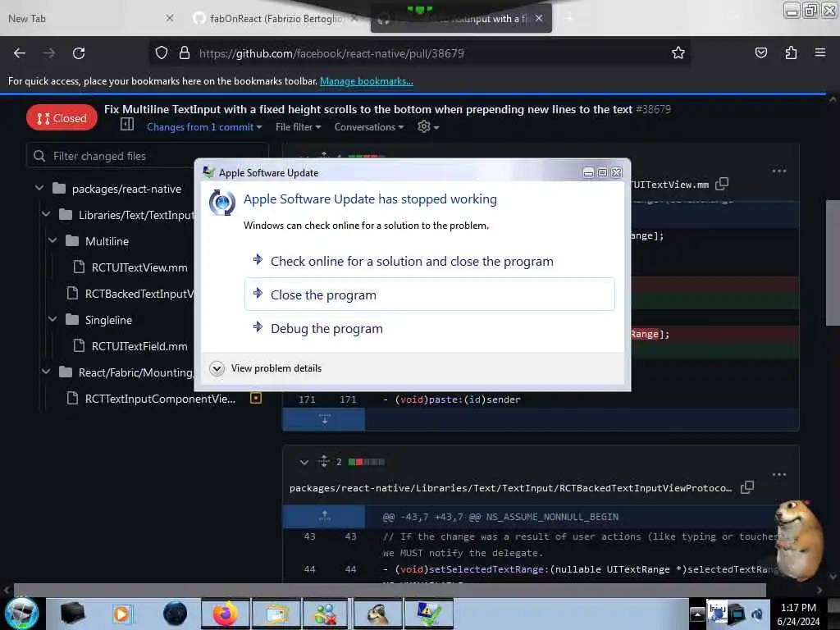Screen dimensions: 840x630
Task: Show the site padlock security info
Action: point(185,53)
